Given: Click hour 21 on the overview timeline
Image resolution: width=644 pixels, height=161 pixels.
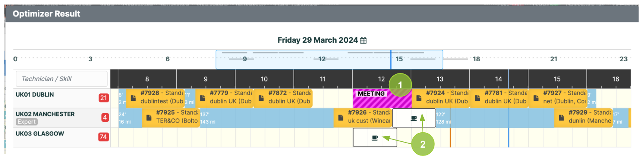Looking at the screenshot, I should click(554, 59).
